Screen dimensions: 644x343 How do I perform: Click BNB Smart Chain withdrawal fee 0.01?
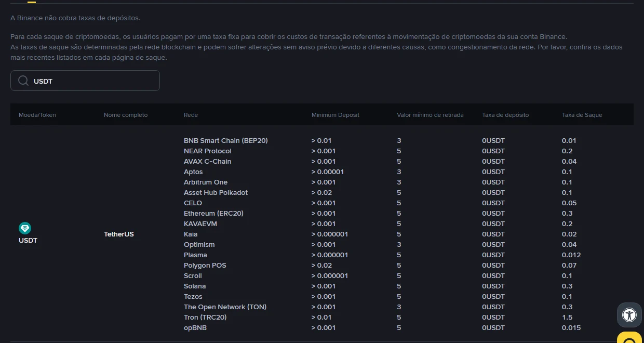[x=569, y=140]
